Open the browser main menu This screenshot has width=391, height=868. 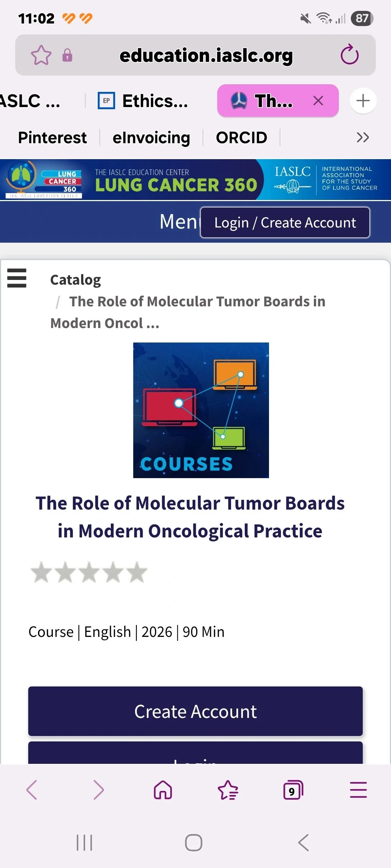[x=358, y=790]
